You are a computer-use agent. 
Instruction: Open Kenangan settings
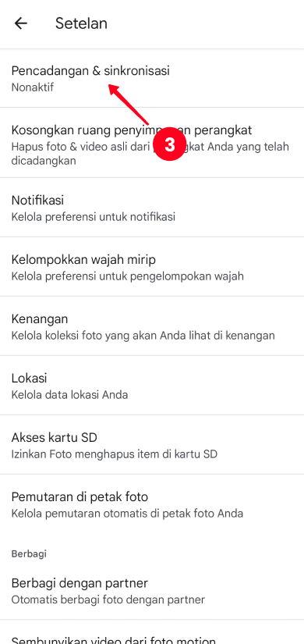point(152,326)
